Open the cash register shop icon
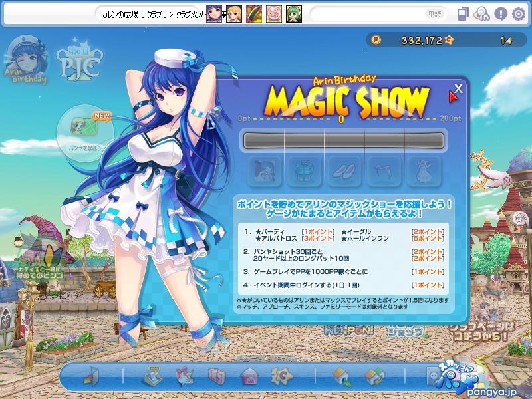532x399 pixels. (x=152, y=376)
